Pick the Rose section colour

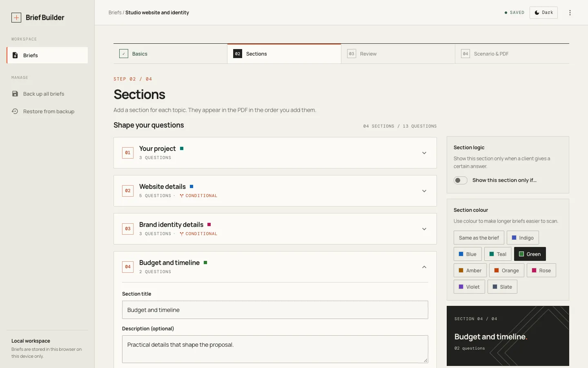tap(541, 270)
